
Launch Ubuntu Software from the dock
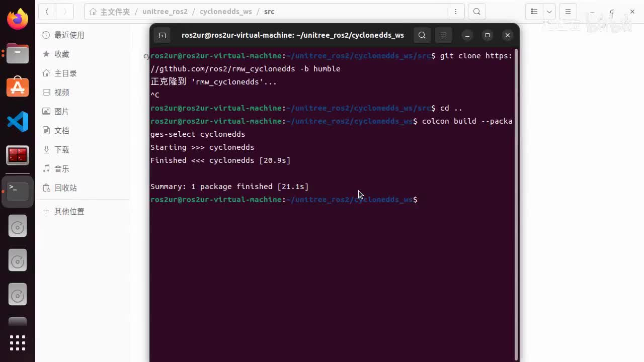(x=18, y=87)
